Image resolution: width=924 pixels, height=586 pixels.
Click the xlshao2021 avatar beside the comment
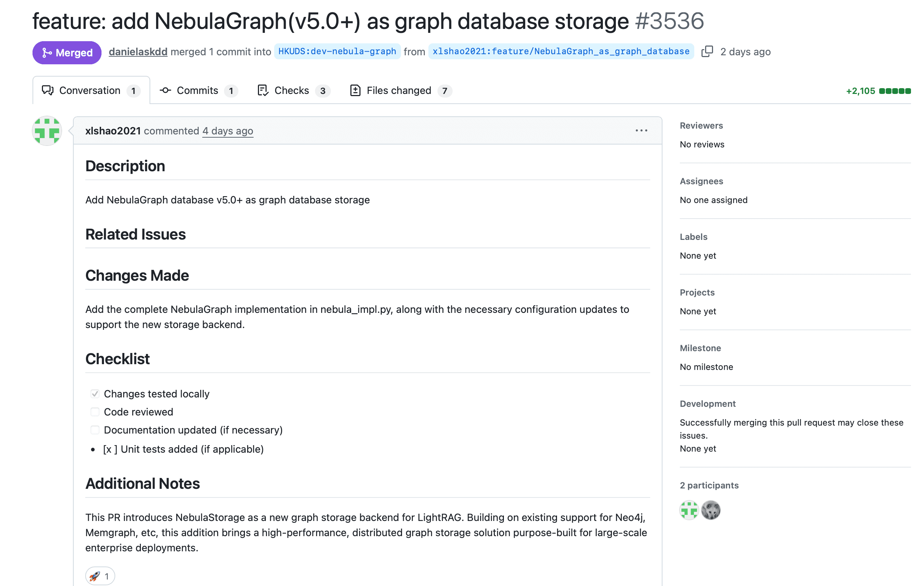point(47,131)
